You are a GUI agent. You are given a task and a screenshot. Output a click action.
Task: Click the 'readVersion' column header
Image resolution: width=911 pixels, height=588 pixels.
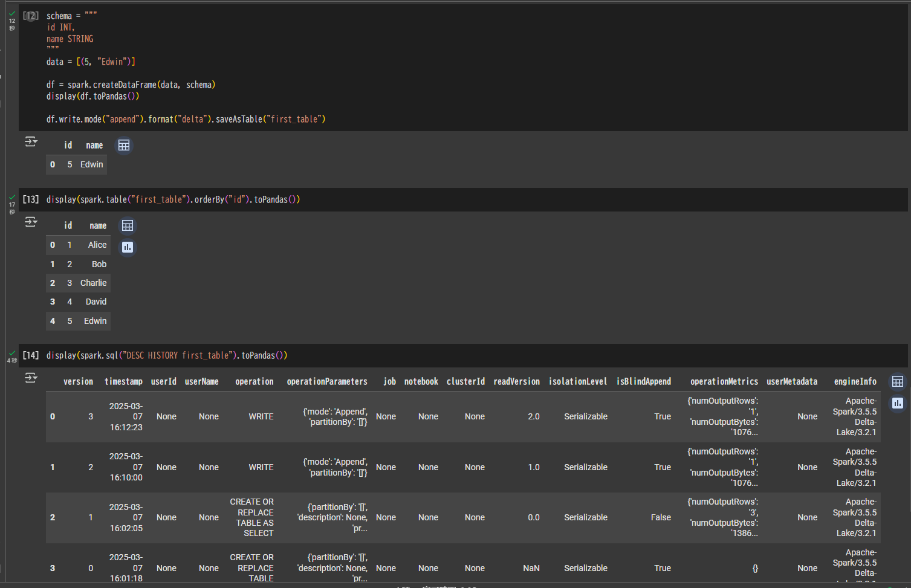[517, 382]
